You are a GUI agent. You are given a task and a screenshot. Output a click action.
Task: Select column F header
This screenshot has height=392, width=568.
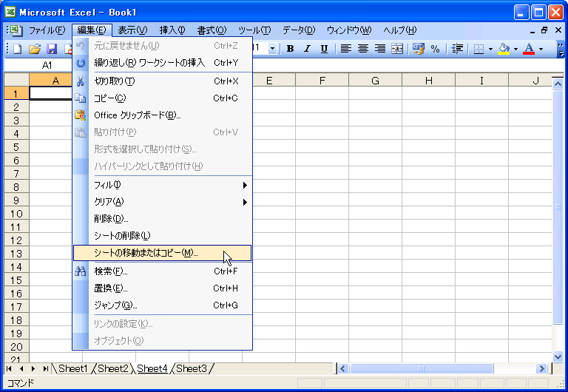click(322, 81)
